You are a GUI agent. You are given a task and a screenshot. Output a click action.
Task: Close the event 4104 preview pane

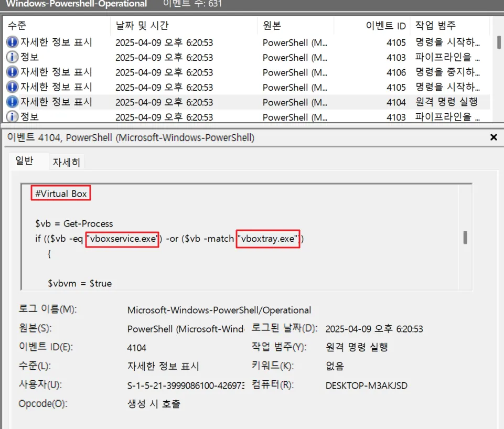coord(494,137)
